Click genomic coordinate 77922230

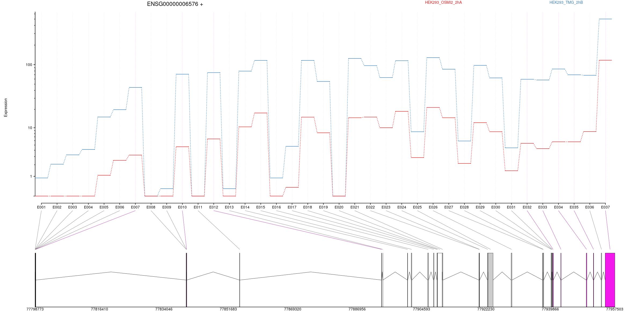pyautogui.click(x=486, y=309)
